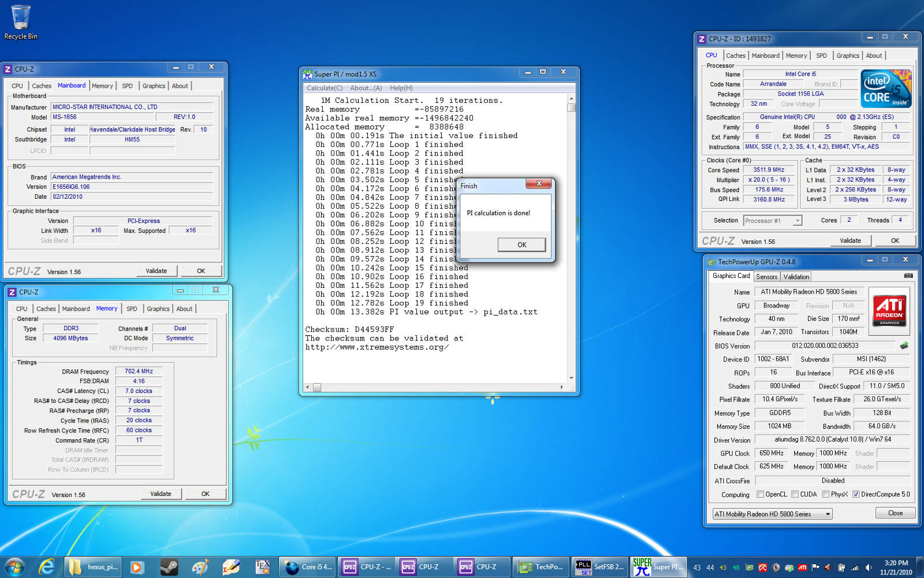Screen dimensions: 924x578
Task: Switch to the 'CPU-Z - ...' taskbar item
Action: pos(367,567)
